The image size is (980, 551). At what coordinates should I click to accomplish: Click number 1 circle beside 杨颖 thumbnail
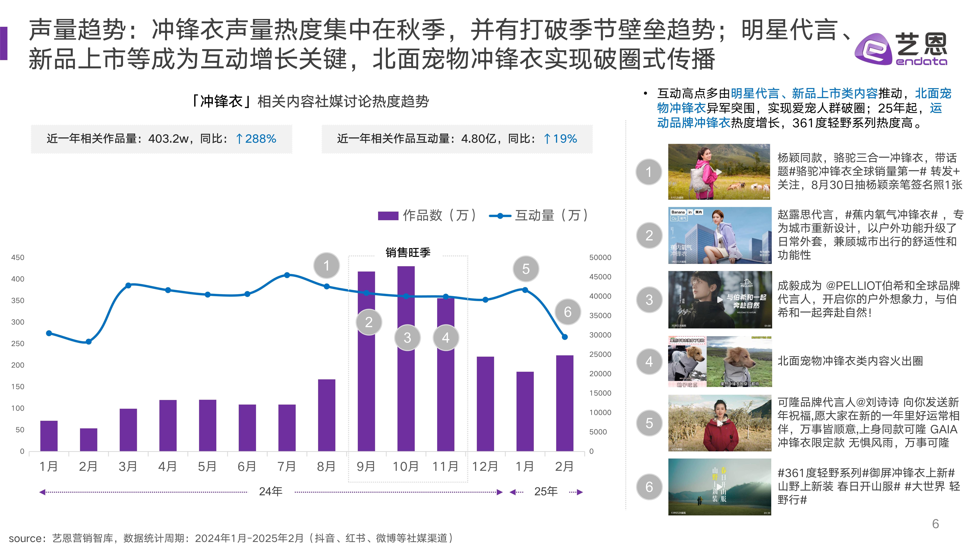pos(649,172)
